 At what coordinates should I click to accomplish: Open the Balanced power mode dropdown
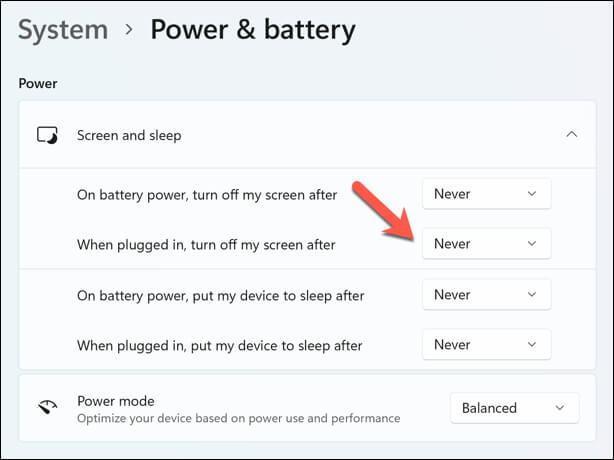(514, 407)
